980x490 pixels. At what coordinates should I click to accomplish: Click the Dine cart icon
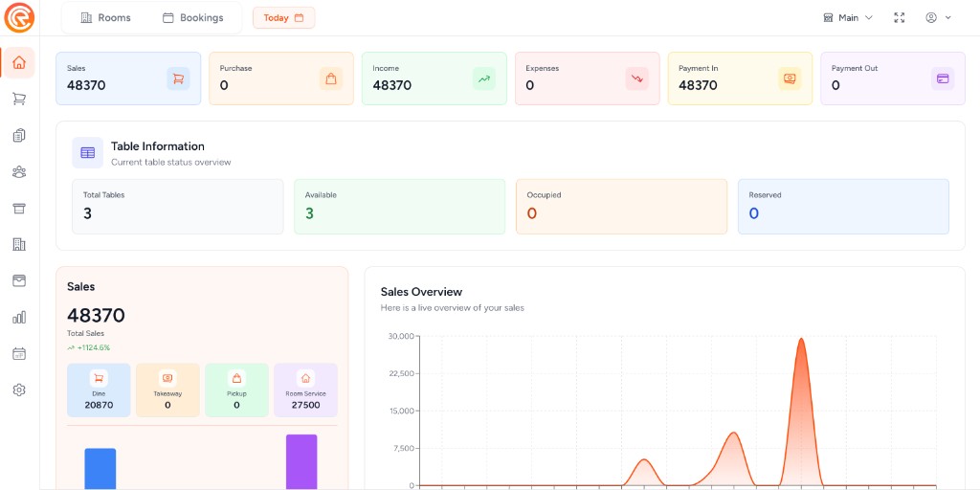tap(99, 378)
